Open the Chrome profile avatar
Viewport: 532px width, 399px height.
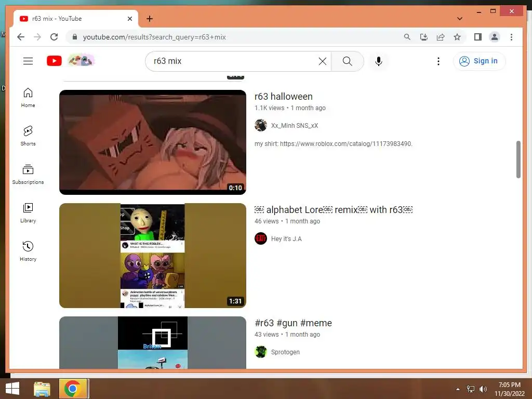click(495, 37)
